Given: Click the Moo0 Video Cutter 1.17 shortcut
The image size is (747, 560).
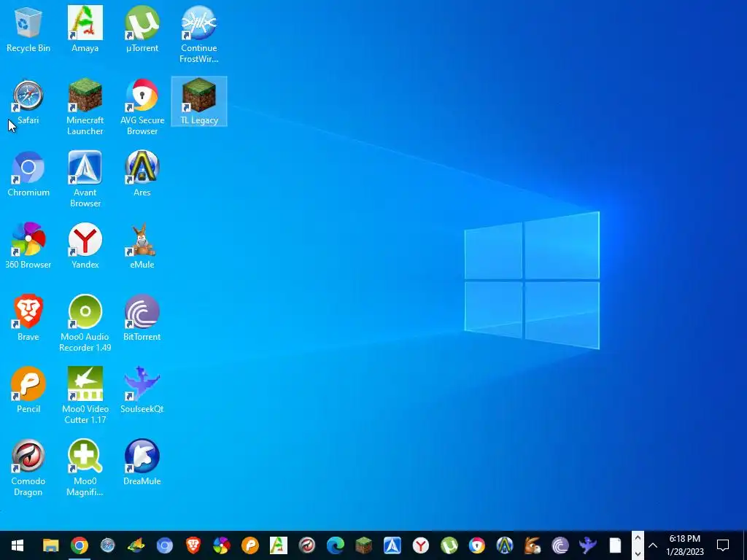Looking at the screenshot, I should click(85, 396).
